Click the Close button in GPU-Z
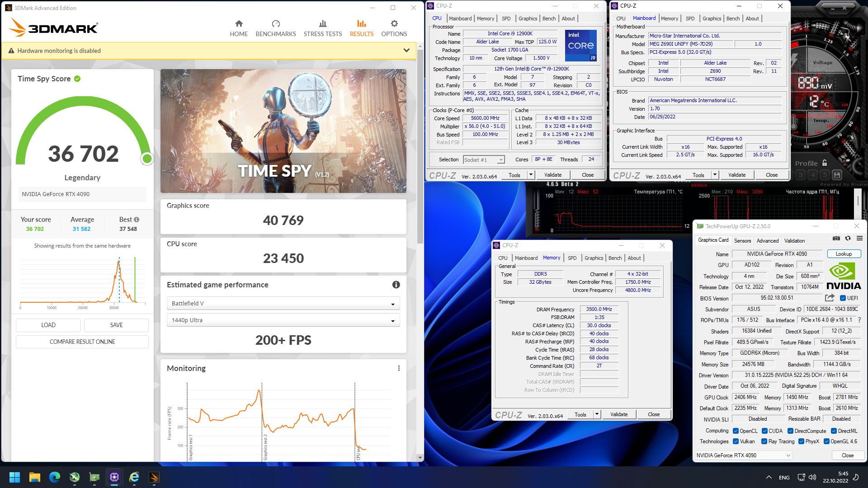 (848, 455)
